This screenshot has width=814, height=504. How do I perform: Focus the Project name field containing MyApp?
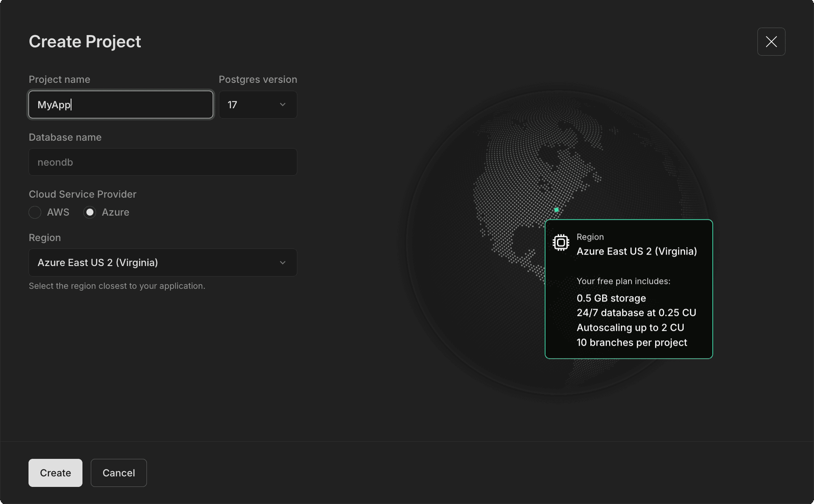pyautogui.click(x=121, y=105)
